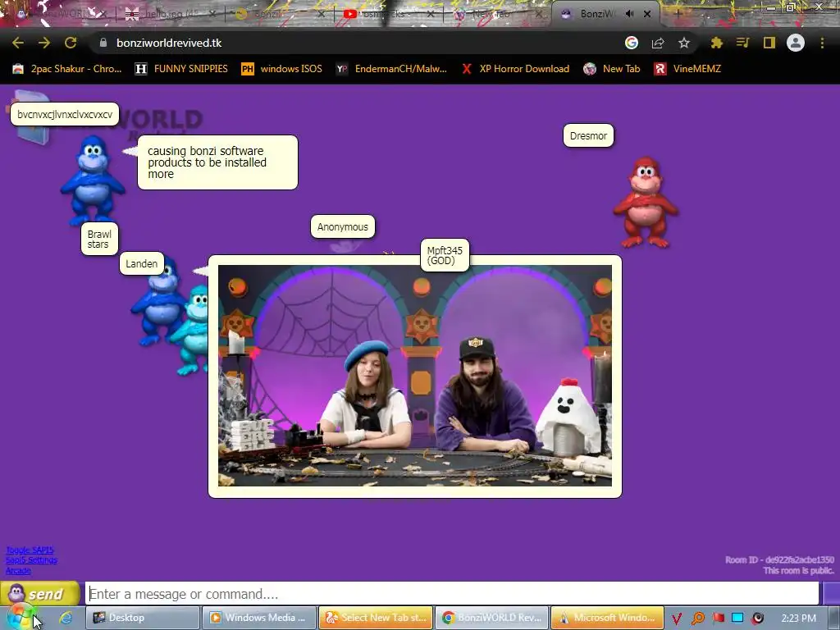Launch Internet Explorer from the taskbar
This screenshot has width=840, height=630.
click(x=66, y=618)
